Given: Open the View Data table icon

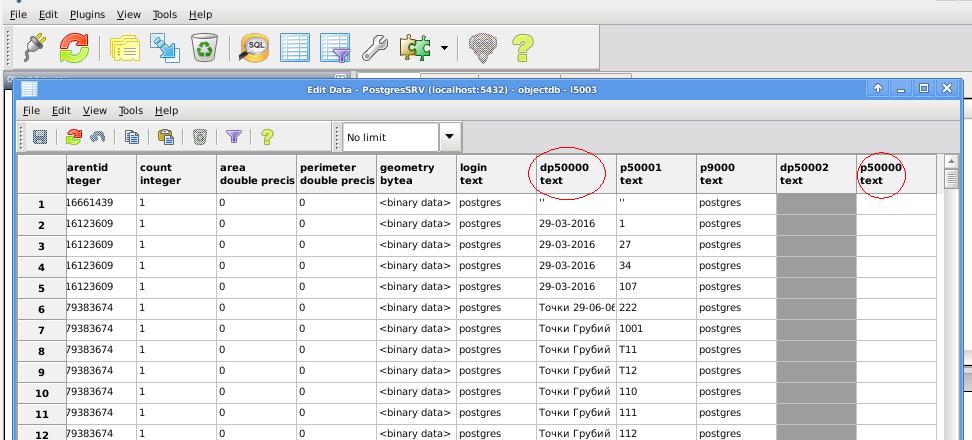Looking at the screenshot, I should (295, 47).
